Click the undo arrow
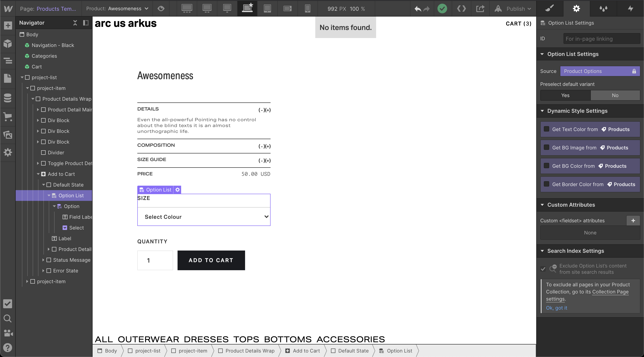This screenshot has height=357, width=644. click(417, 9)
